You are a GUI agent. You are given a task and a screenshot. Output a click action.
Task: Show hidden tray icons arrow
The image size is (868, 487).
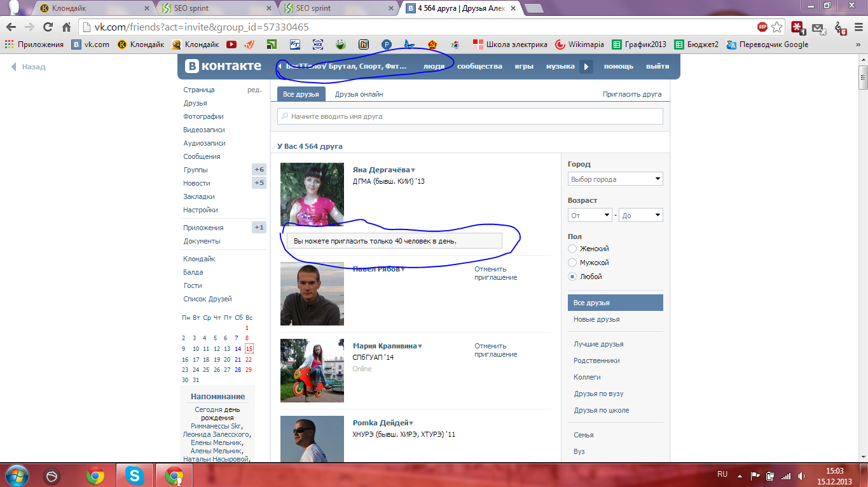tap(741, 476)
